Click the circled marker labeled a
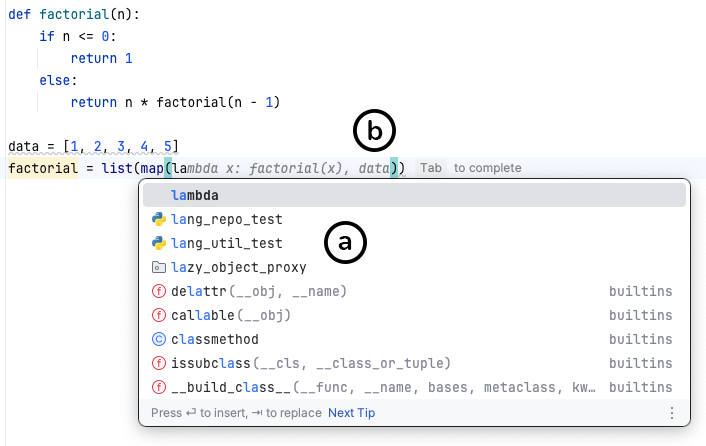This screenshot has width=706, height=446. [x=346, y=242]
